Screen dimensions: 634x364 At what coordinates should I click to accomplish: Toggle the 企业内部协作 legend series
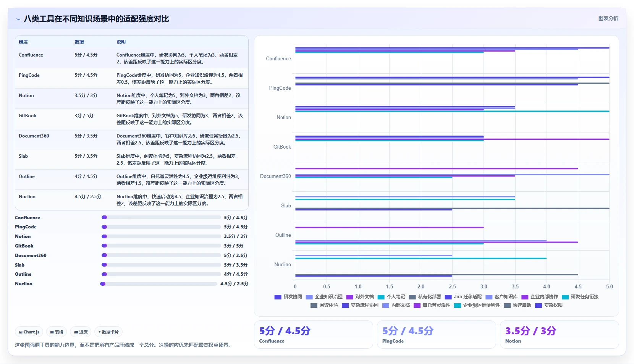[540, 297]
